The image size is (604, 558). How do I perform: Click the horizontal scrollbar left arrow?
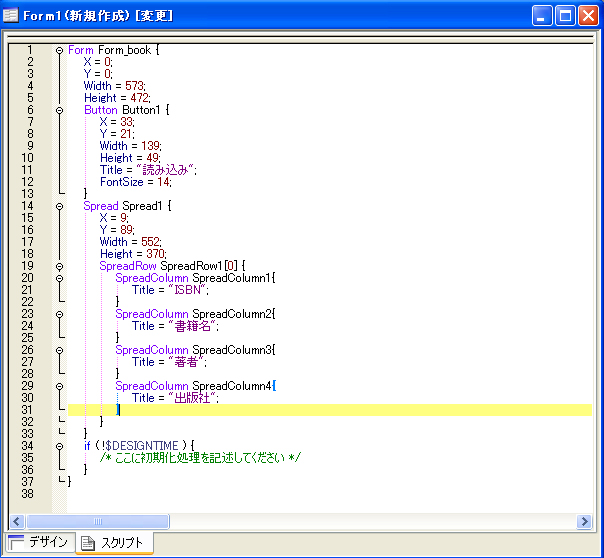[17, 521]
